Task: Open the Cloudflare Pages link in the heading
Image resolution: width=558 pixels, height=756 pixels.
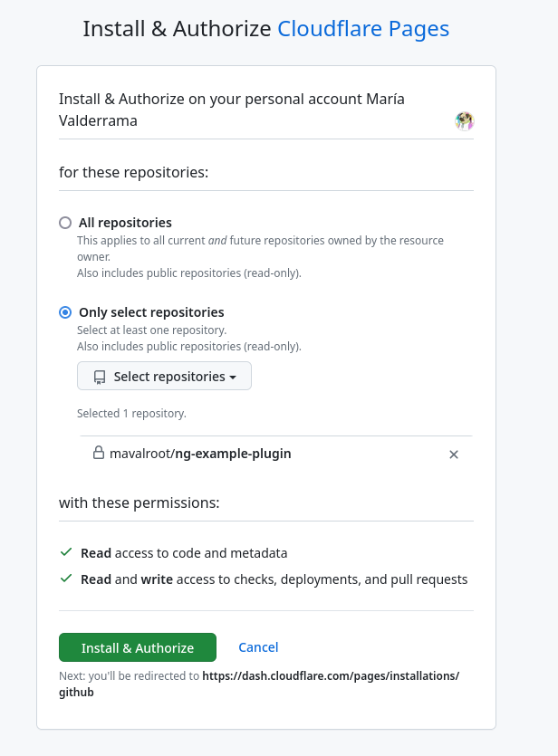Action: tap(362, 28)
